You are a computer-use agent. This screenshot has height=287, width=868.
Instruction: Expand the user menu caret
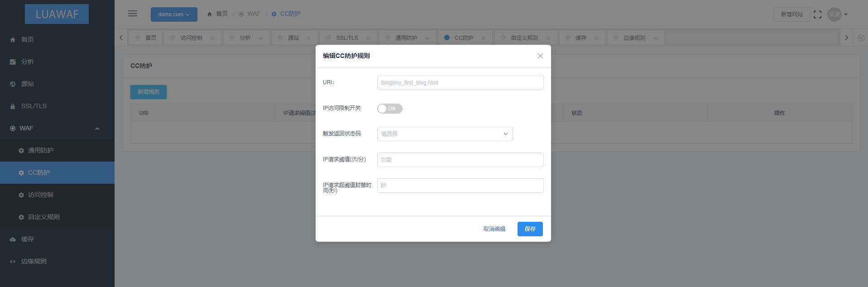click(846, 14)
